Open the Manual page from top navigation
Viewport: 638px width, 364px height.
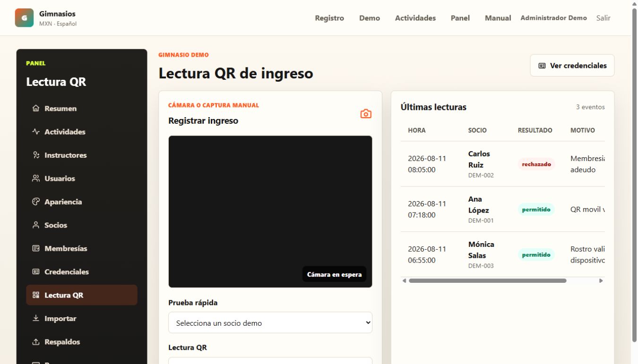(x=498, y=18)
